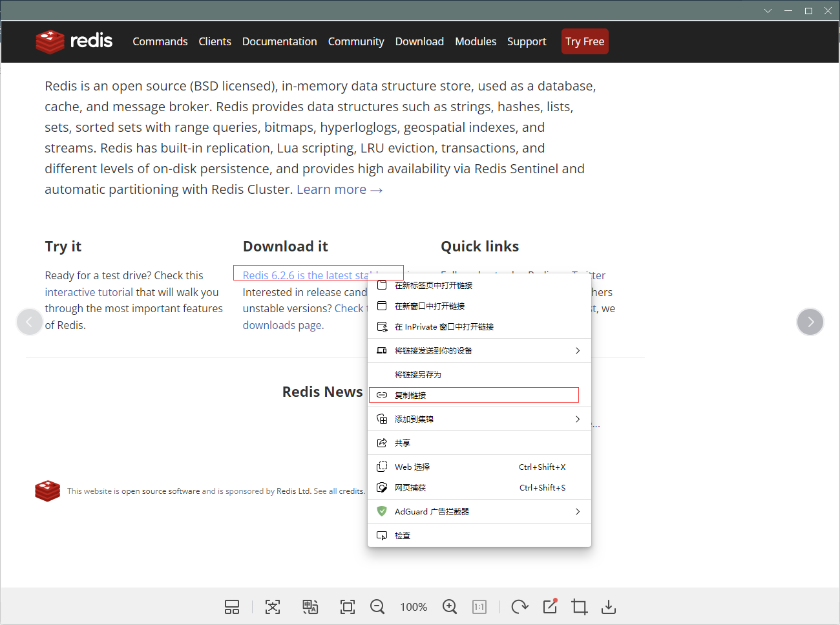
Task: Click the web capture icon
Action: click(x=382, y=487)
